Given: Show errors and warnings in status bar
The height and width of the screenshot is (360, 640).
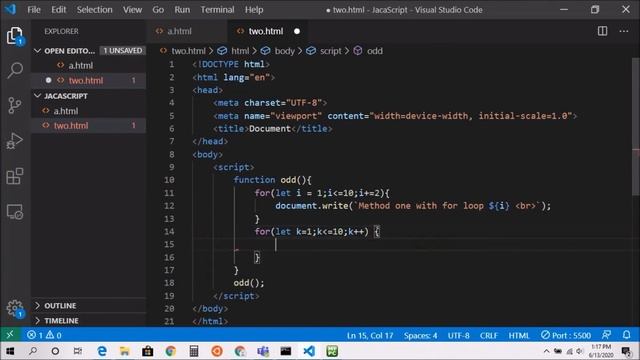Looking at the screenshot, I should click(44, 335).
